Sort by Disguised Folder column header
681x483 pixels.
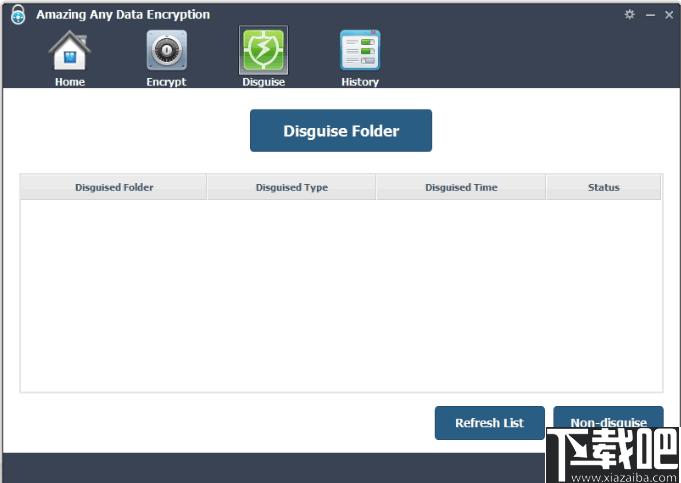(113, 187)
